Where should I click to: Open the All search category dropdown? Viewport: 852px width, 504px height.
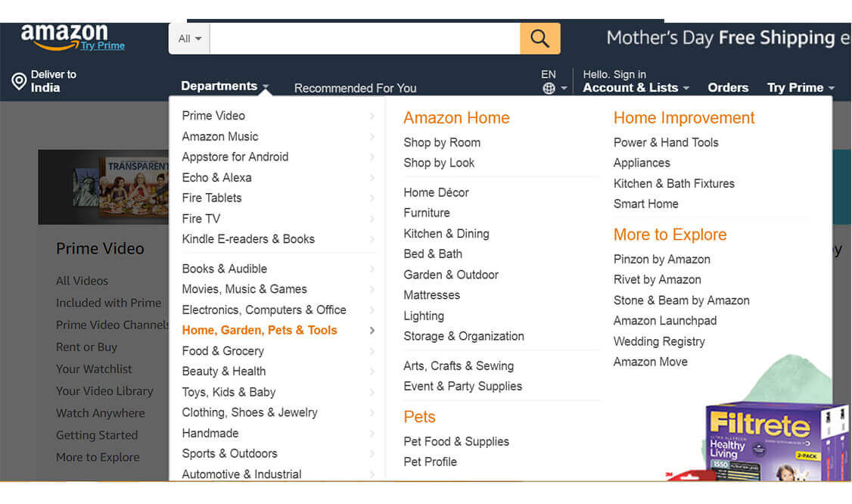(x=188, y=38)
